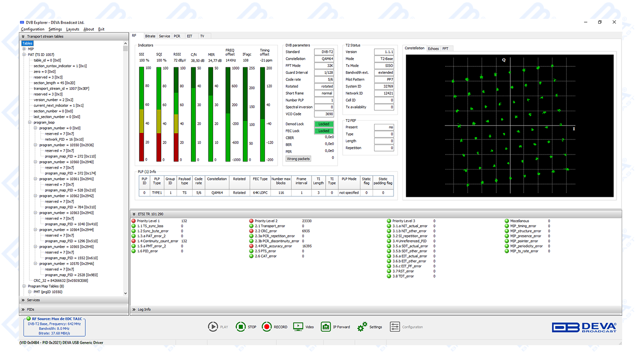Click the IP Forward icon
641x364 pixels.
click(326, 327)
